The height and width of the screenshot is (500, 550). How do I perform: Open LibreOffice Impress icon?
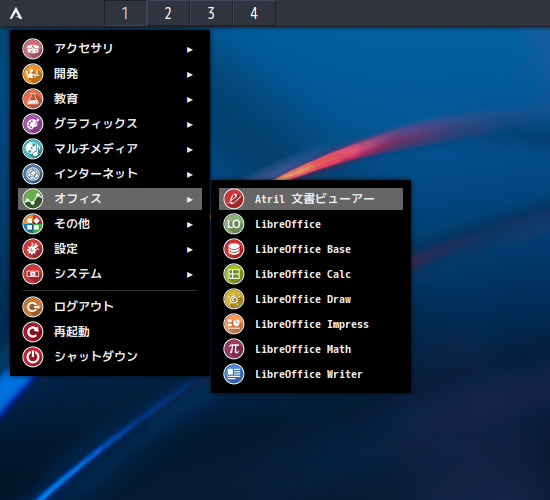pyautogui.click(x=234, y=324)
